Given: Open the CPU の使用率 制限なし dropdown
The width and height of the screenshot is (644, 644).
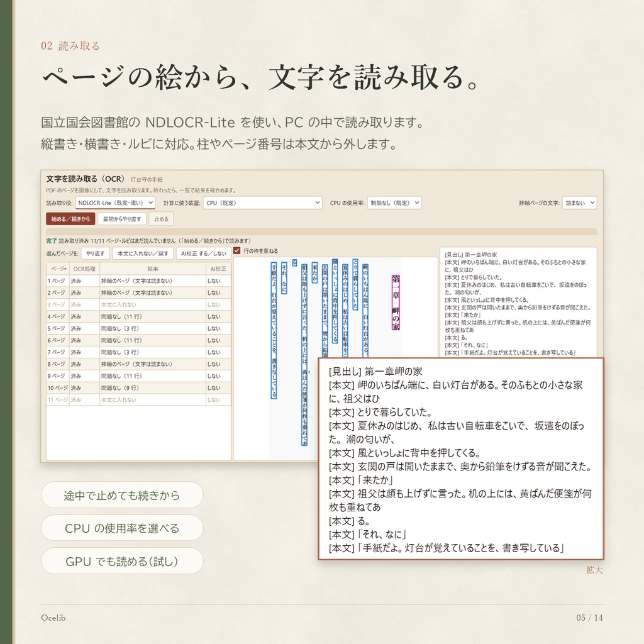Looking at the screenshot, I should [x=394, y=203].
